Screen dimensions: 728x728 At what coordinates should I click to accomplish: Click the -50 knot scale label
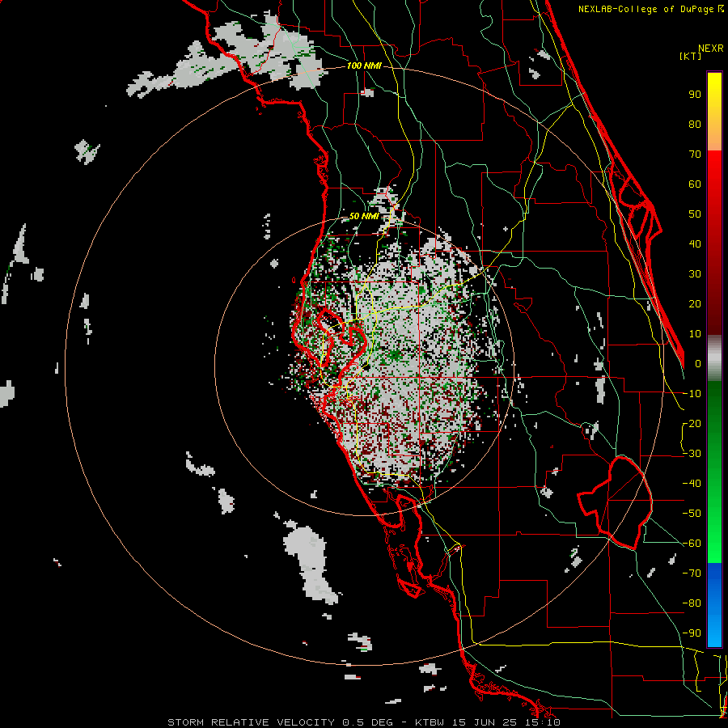[692, 514]
